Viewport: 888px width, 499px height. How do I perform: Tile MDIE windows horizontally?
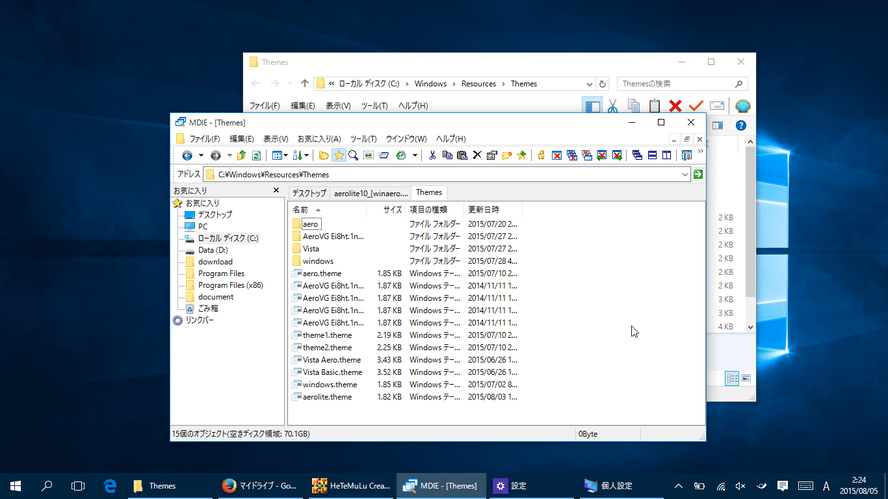[652, 155]
